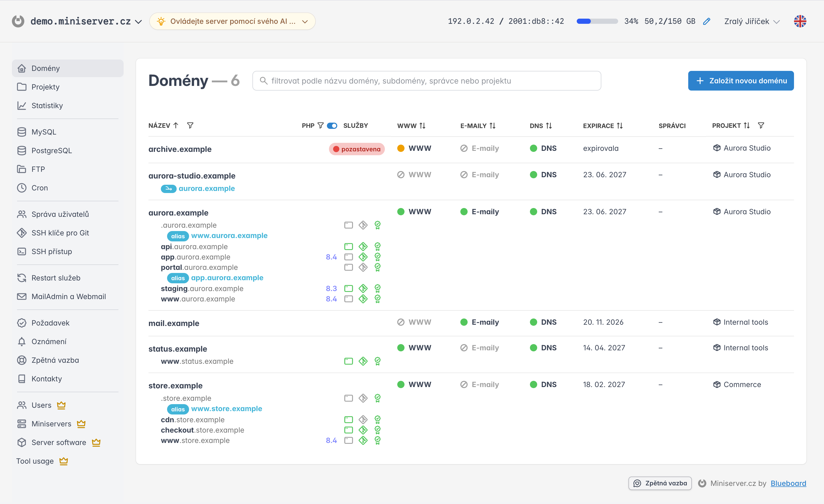824x504 pixels.
Task: Click the git icon for staging.aurora.example
Action: tap(363, 288)
